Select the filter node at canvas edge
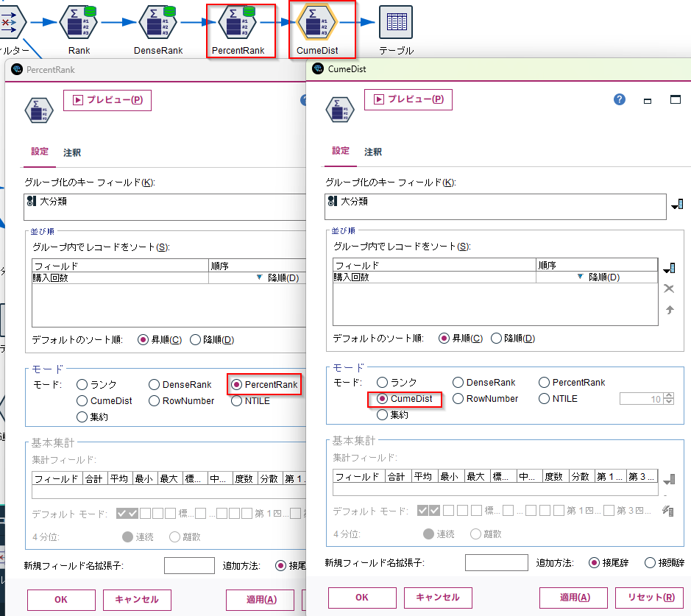 11,22
